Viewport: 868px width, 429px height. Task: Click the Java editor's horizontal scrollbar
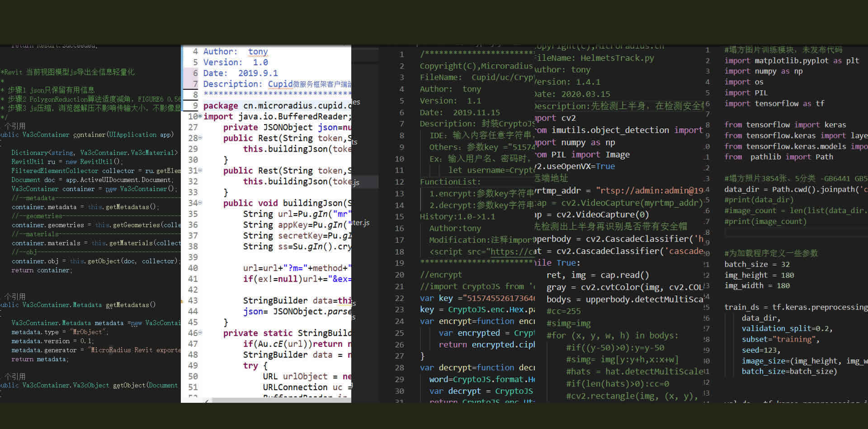pyautogui.click(x=281, y=400)
